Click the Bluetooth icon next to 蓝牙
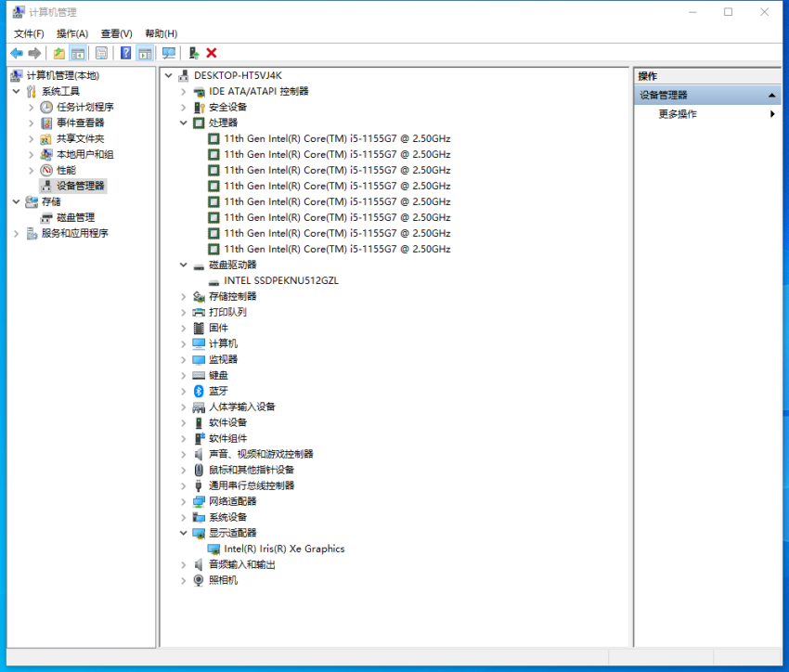This screenshot has height=672, width=789. 199,391
